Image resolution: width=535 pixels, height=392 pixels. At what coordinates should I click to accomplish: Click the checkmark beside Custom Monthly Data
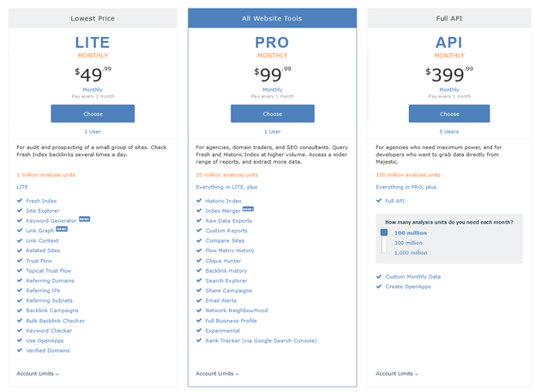[x=379, y=276]
